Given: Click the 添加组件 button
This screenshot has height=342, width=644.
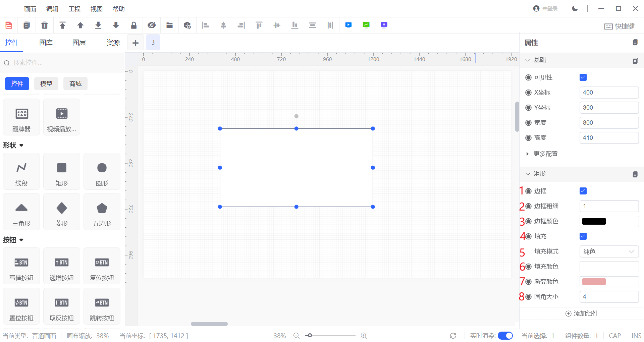Looking at the screenshot, I should point(582,313).
